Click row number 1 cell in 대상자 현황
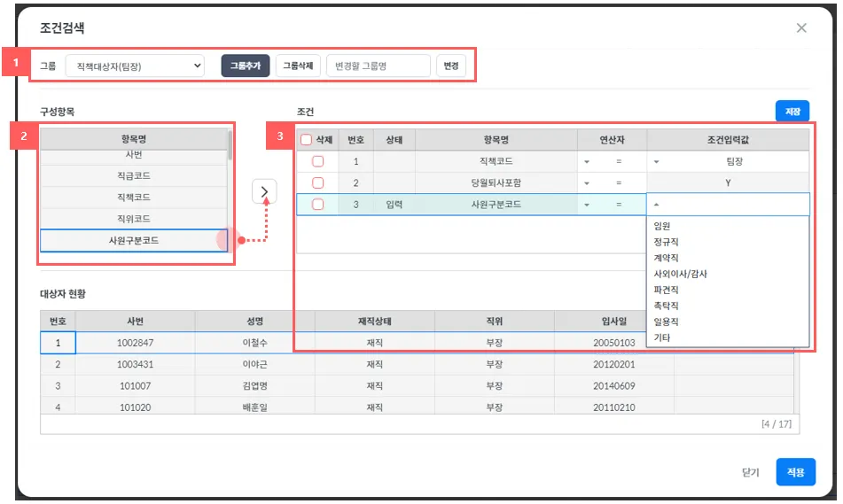This screenshot has width=843, height=504. (x=59, y=343)
